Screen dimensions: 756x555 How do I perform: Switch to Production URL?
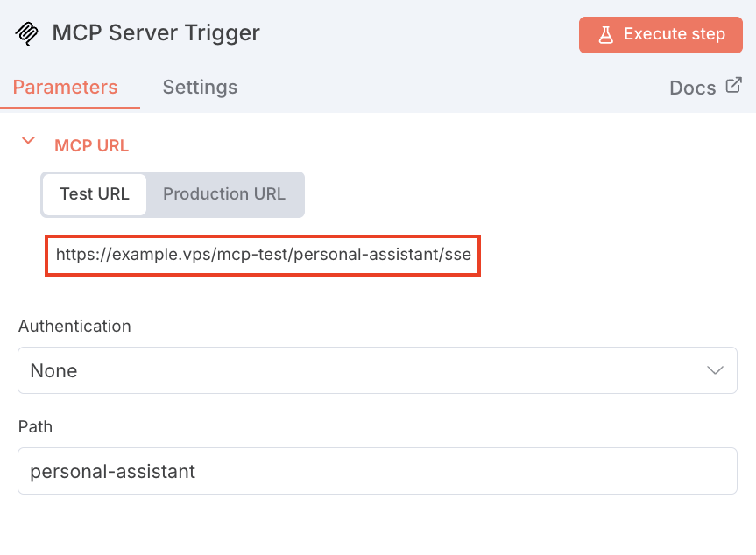point(223,194)
